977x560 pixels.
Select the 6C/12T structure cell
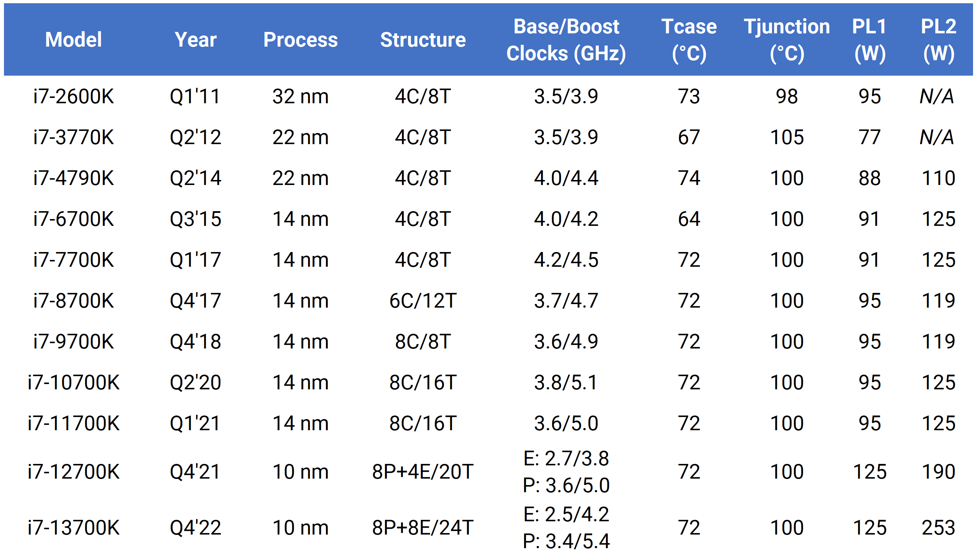click(x=423, y=301)
